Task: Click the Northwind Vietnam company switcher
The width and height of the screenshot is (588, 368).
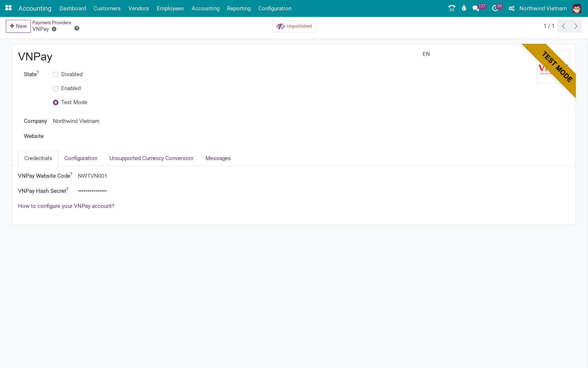Action: point(543,8)
